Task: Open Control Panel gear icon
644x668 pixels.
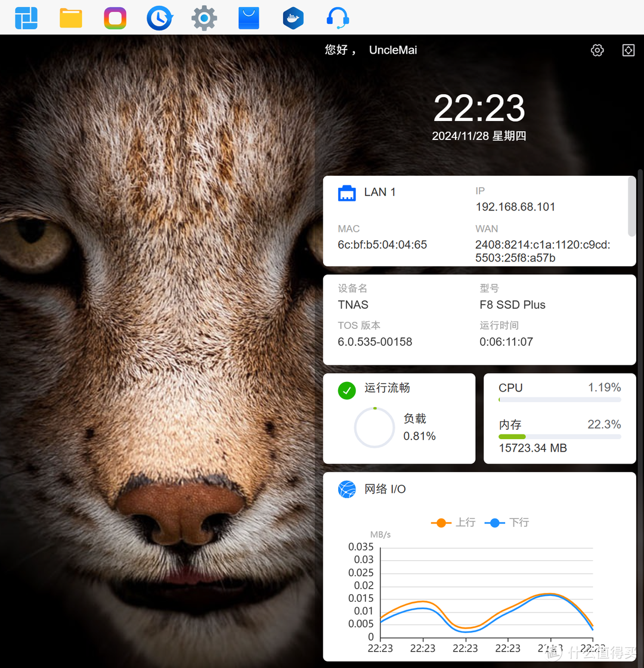Action: 204,18
